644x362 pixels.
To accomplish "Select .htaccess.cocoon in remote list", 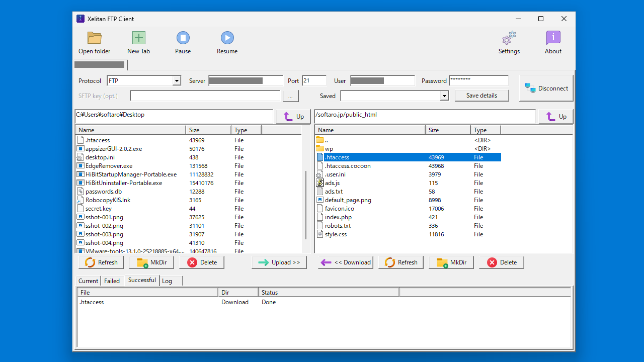I will 348,166.
